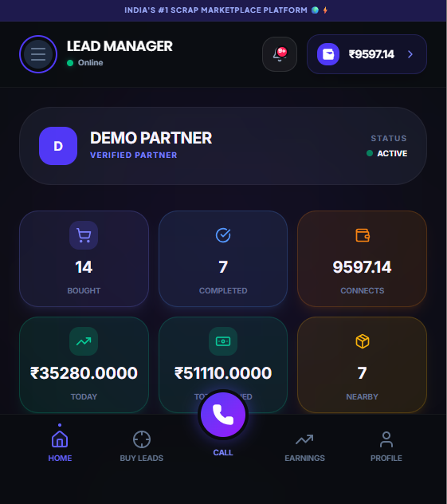Viewport: 447px width, 504px height.
Task: Select the HOME tab label
Action: tap(60, 458)
